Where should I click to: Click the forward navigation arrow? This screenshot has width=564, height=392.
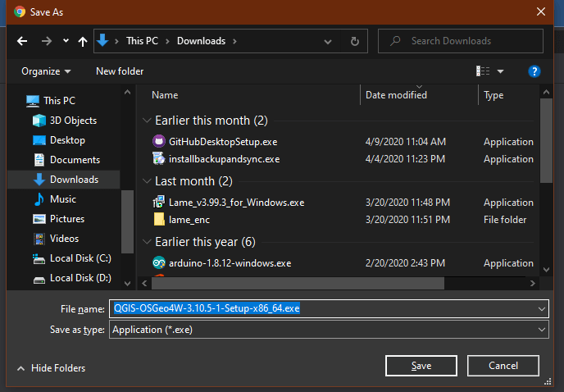47,41
